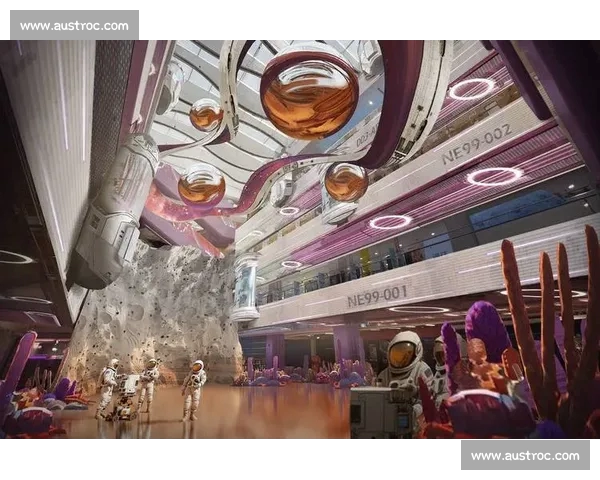Click the orange sphere above the moon rock
Image resolution: width=600 pixels, height=480 pixels.
(201, 185)
